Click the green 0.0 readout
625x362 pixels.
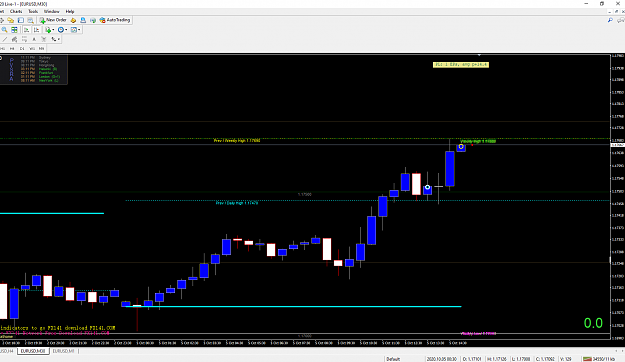pyautogui.click(x=593, y=323)
